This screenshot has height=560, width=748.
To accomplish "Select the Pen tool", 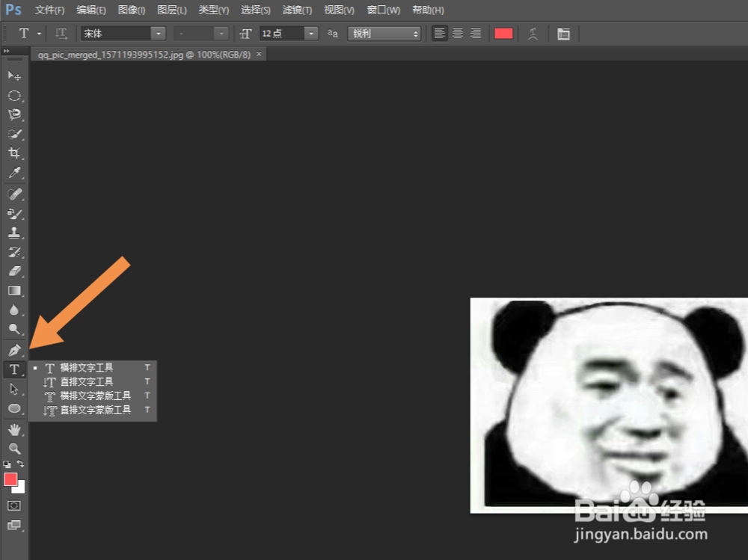I will point(14,351).
